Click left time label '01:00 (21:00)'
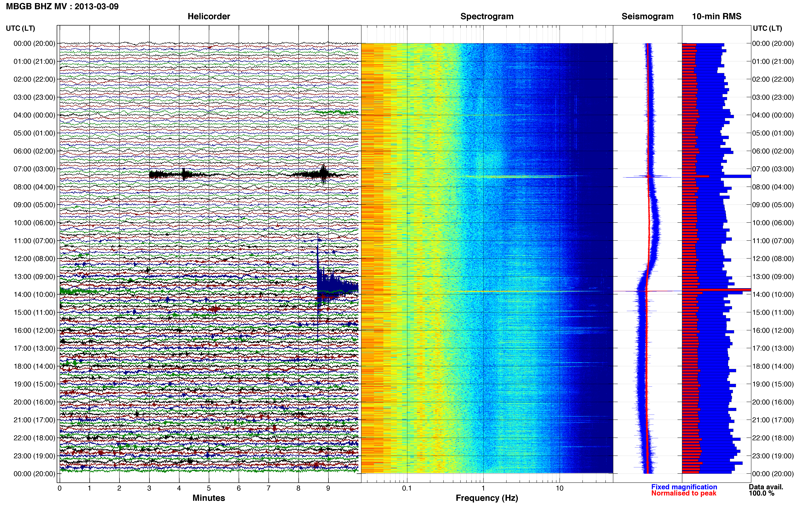Viewport: 812px width, 508px height. pyautogui.click(x=34, y=62)
